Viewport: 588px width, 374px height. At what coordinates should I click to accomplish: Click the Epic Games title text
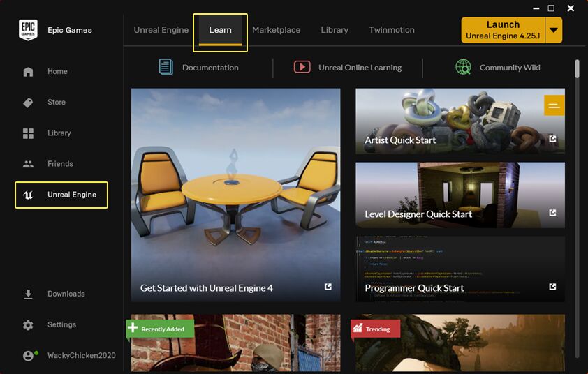70,30
